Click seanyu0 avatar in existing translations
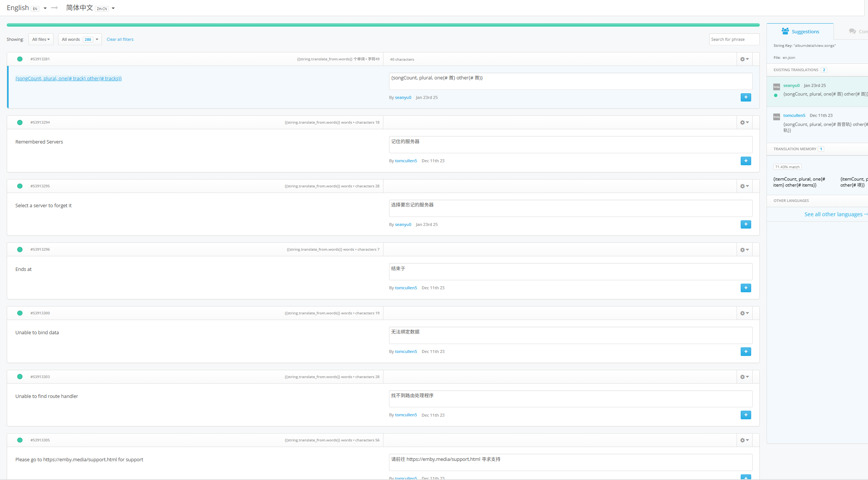 coord(777,87)
